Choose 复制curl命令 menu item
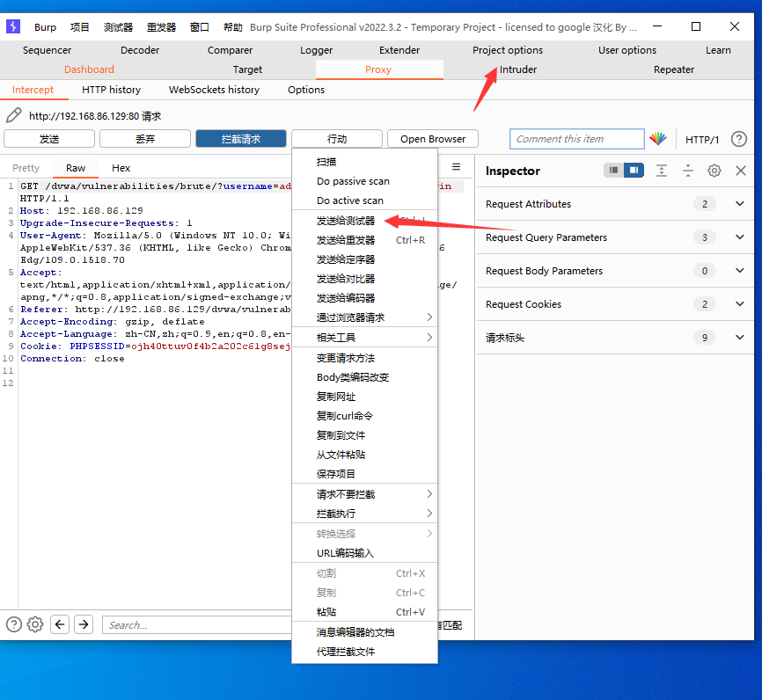Viewport: 762px width, 700px height. click(364, 416)
